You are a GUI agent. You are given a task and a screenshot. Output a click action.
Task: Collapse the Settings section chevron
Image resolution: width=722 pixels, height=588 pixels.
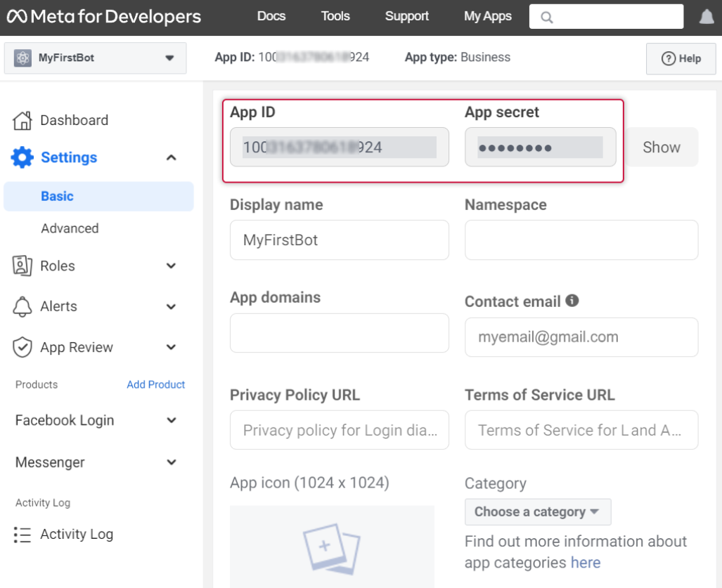[171, 158]
